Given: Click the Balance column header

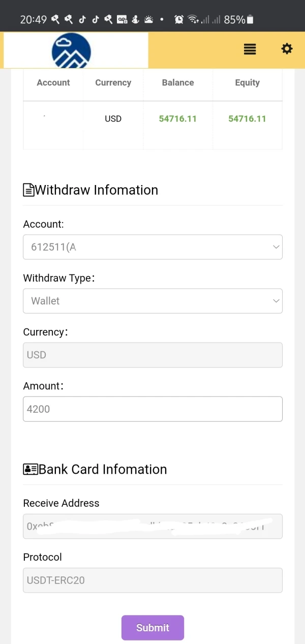Looking at the screenshot, I should [x=178, y=82].
